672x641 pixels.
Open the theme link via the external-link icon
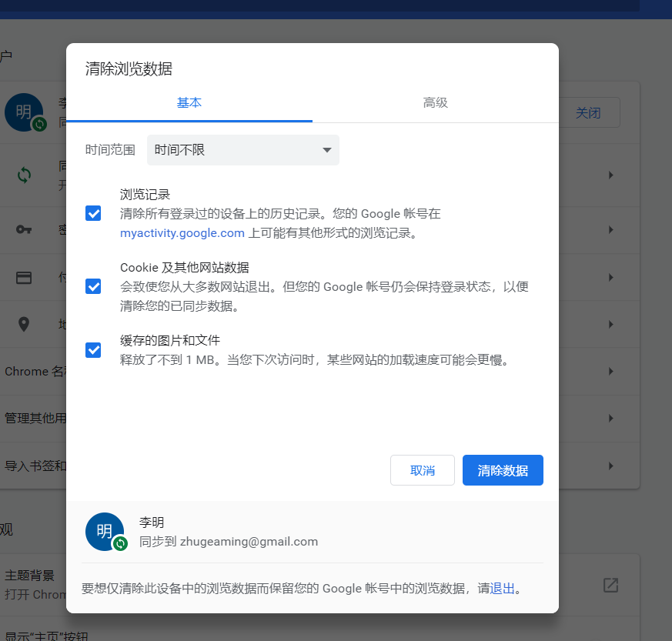pos(610,586)
